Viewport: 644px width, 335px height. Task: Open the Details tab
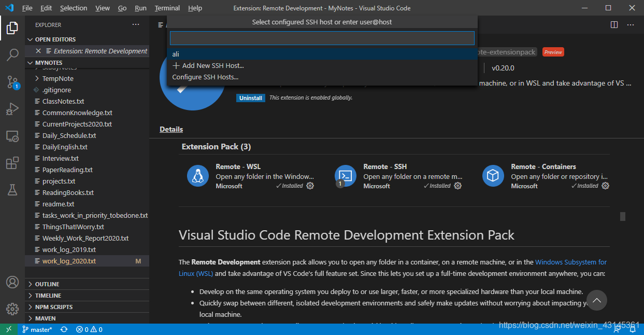coord(171,129)
